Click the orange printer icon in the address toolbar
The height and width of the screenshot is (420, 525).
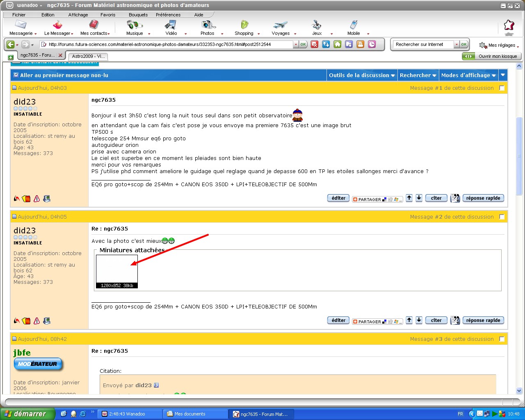pos(361,44)
